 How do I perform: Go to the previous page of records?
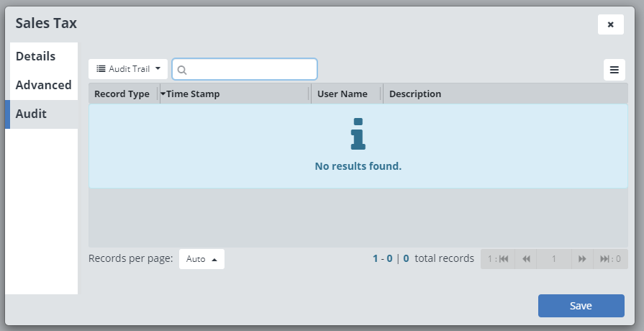coord(527,259)
